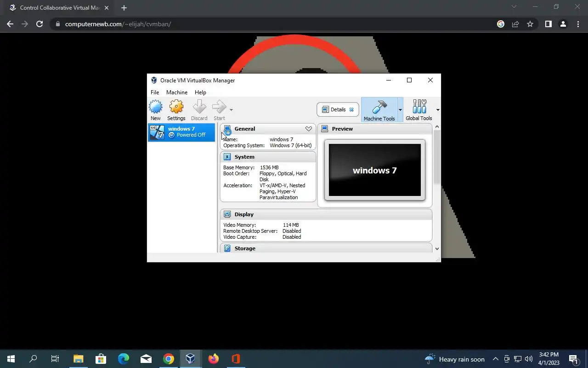Click details pane scroll down arrow
This screenshot has height=368, width=588.
pos(437,249)
